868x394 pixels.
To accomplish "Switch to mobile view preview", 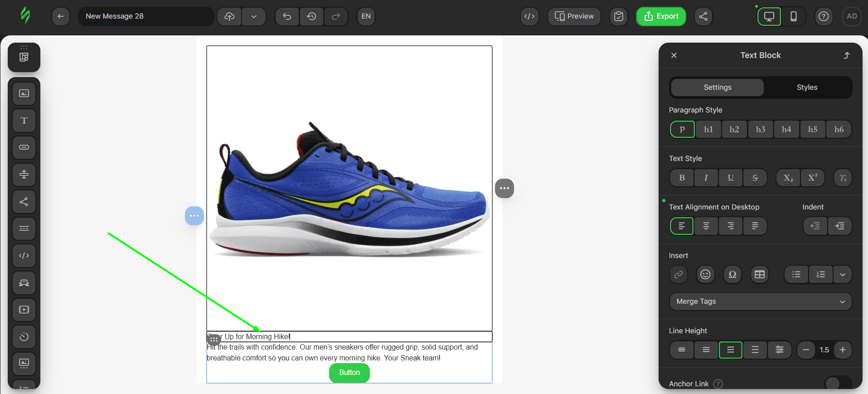I will [793, 16].
